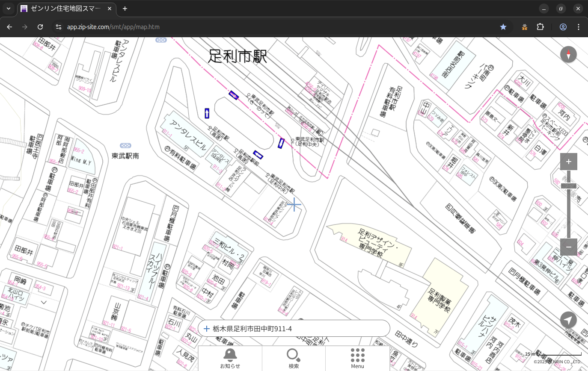View site information icon in address bar
Image resolution: width=588 pixels, height=371 pixels.
click(59, 27)
